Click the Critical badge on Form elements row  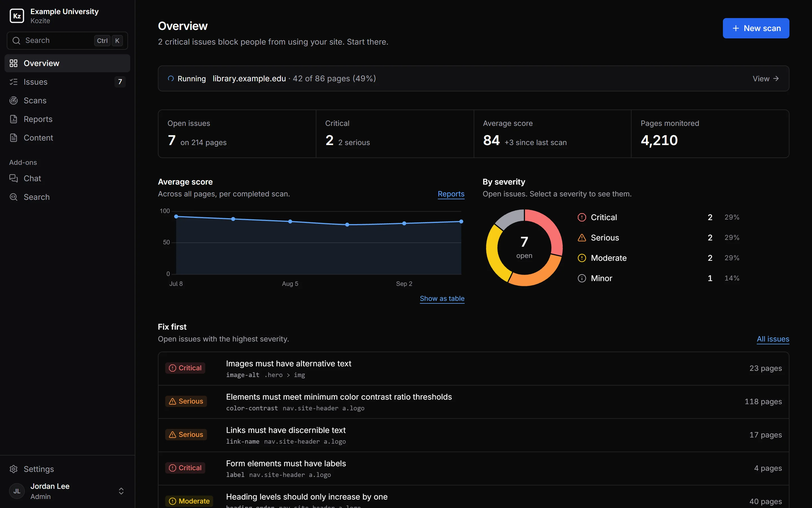coord(185,468)
